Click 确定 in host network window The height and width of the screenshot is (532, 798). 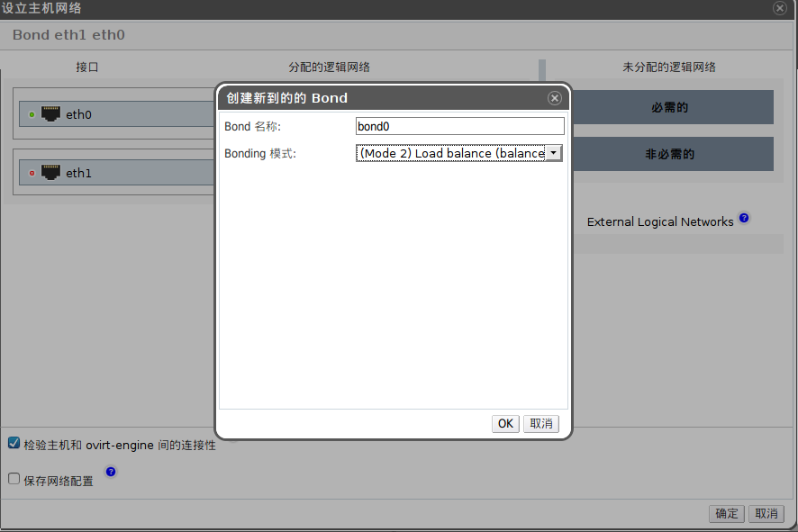coord(727,514)
